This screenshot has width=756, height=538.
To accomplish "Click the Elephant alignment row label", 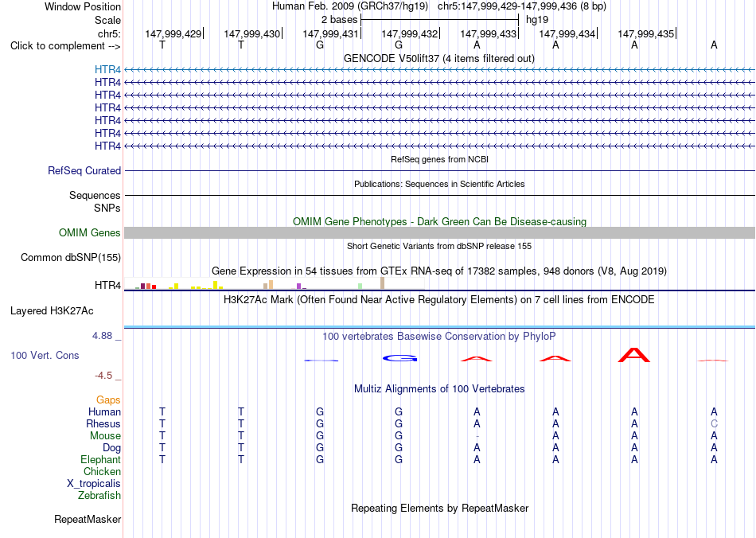I will 100,459.
